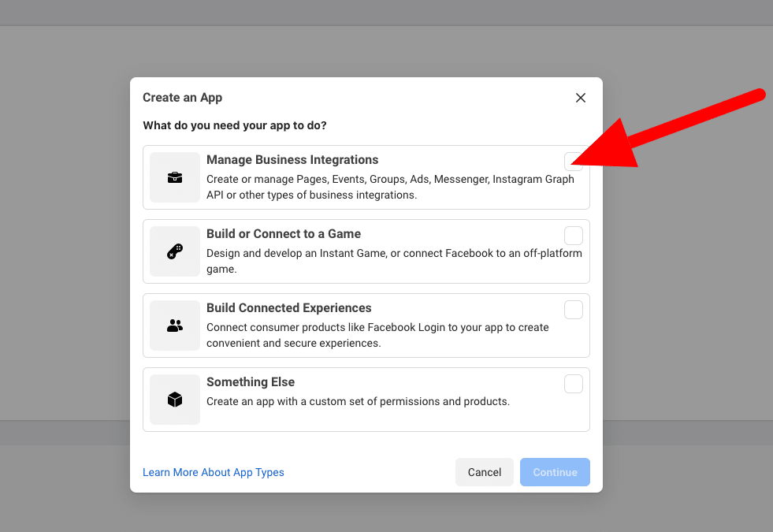Click the game controller icon

point(175,251)
